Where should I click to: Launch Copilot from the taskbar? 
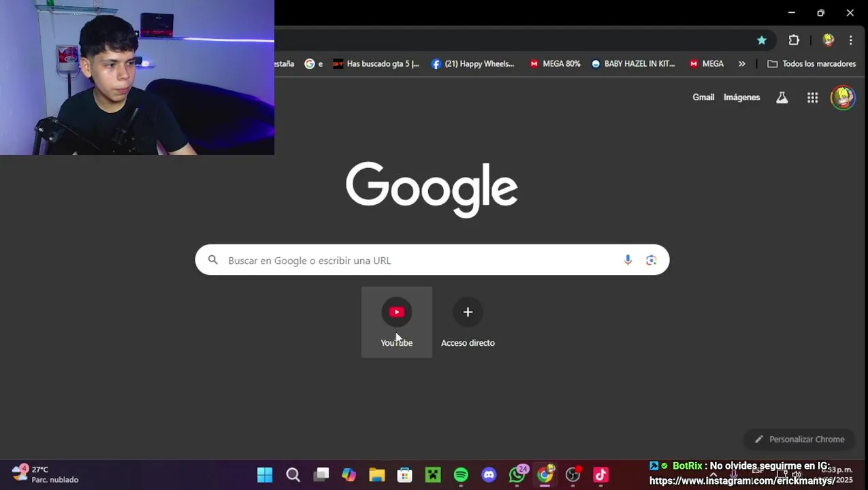[x=349, y=474]
